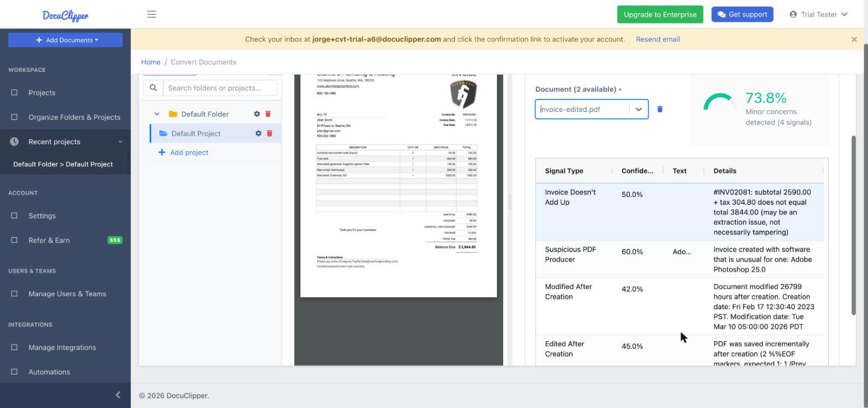Screen dimensions: 868x408
Task: Click the Resend email link
Action: pyautogui.click(x=658, y=39)
